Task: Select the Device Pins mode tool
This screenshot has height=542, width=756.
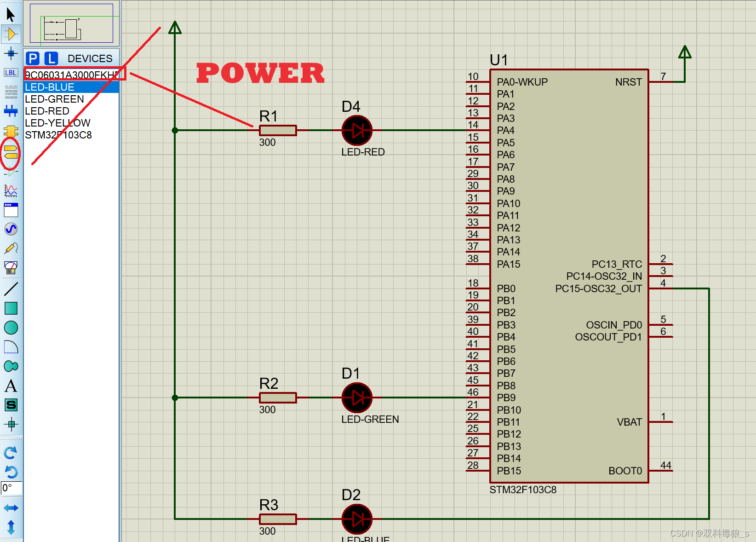Action: pyautogui.click(x=11, y=173)
